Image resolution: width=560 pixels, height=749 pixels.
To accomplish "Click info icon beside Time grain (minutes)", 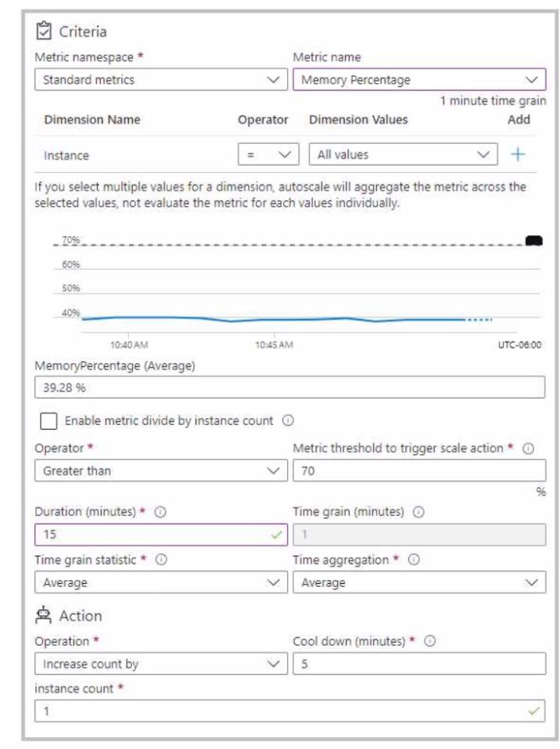I will pyautogui.click(x=418, y=512).
